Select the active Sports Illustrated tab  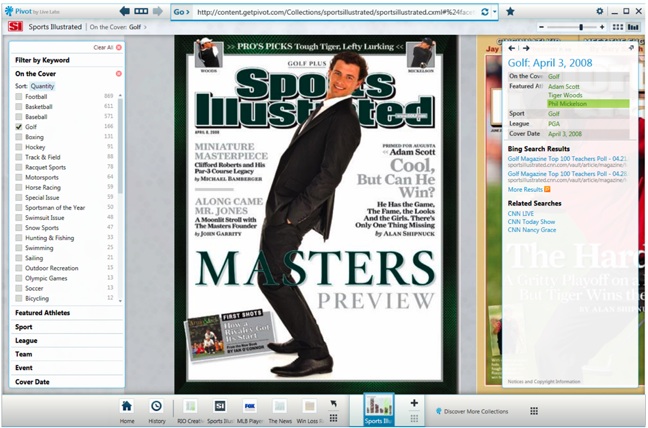coord(379,409)
